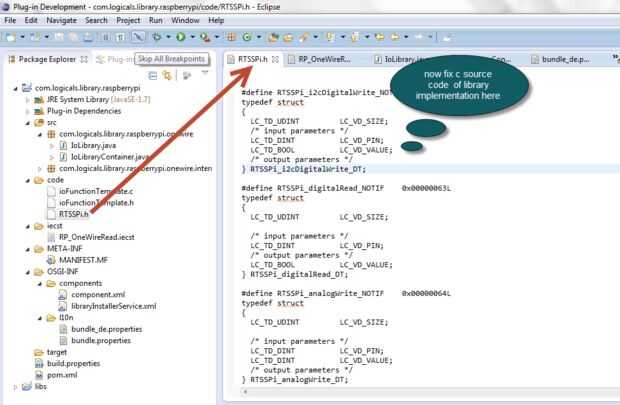Close the Package Explorer view
This screenshot has width=620, height=405.
point(84,59)
